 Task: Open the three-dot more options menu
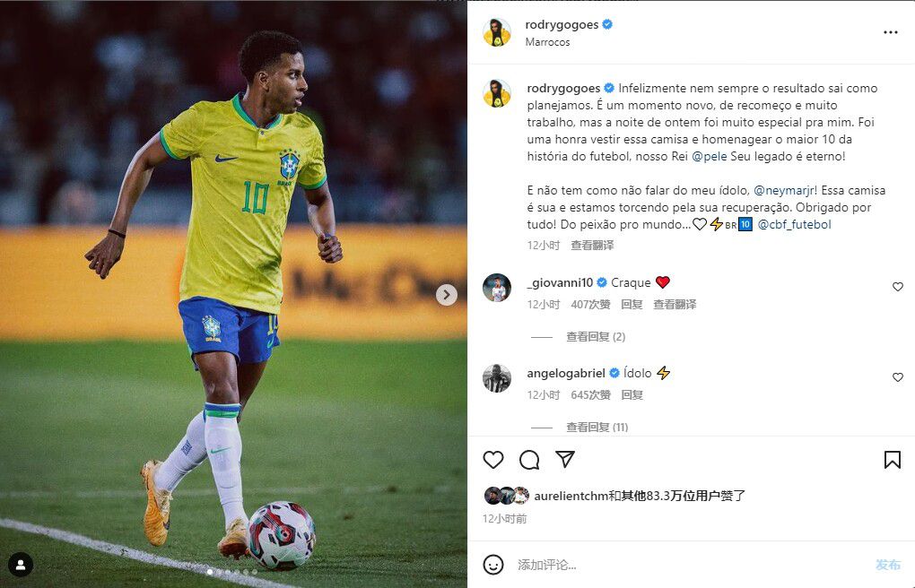click(891, 32)
